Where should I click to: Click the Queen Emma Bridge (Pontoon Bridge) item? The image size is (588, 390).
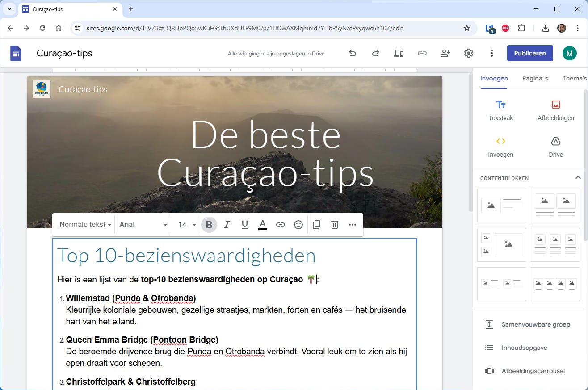tap(142, 340)
